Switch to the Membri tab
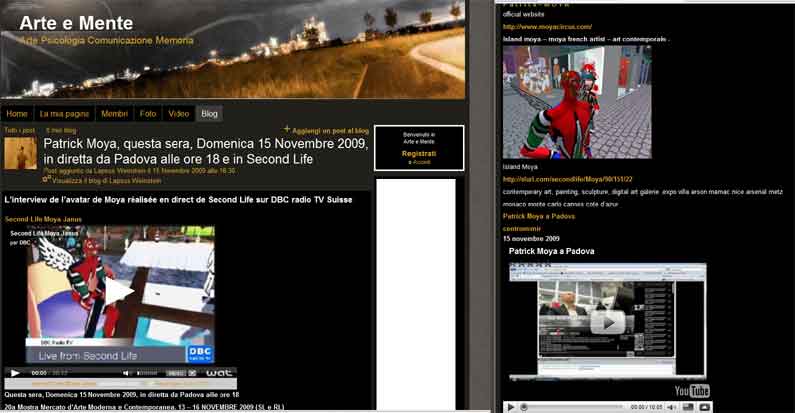The image size is (795, 413). [115, 114]
